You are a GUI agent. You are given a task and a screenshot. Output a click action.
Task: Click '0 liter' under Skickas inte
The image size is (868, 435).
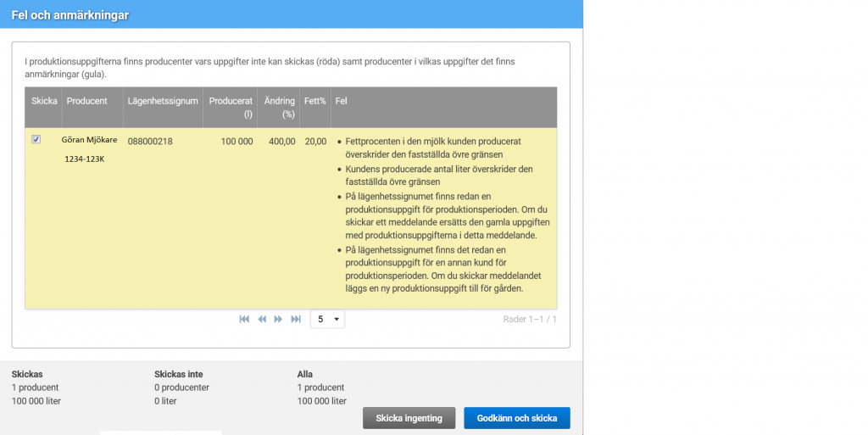(x=165, y=401)
